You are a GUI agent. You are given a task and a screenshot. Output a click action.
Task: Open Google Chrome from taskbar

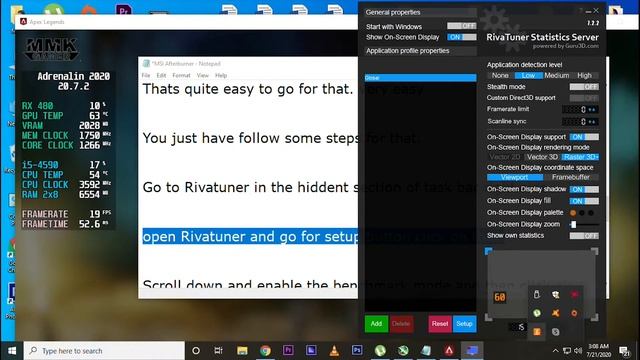tap(265, 351)
